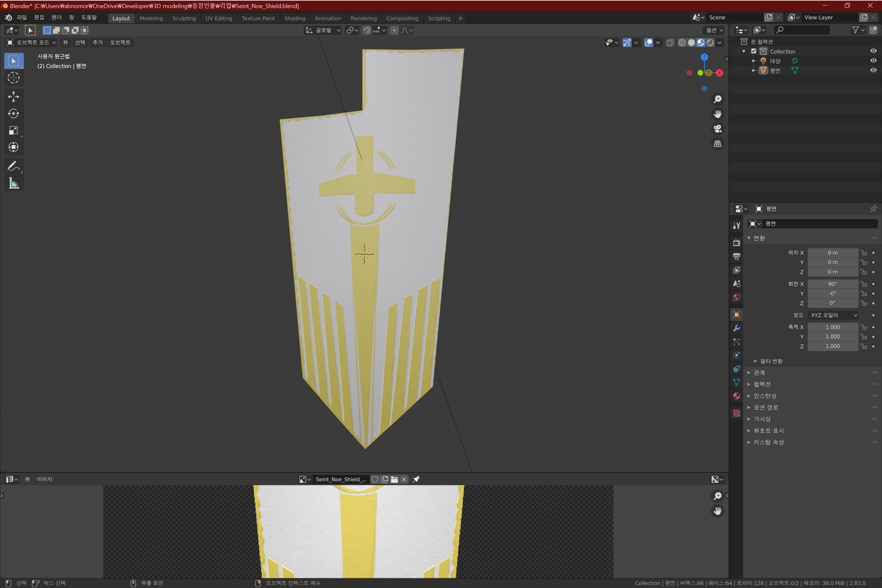Select the Rotate tool

click(14, 113)
